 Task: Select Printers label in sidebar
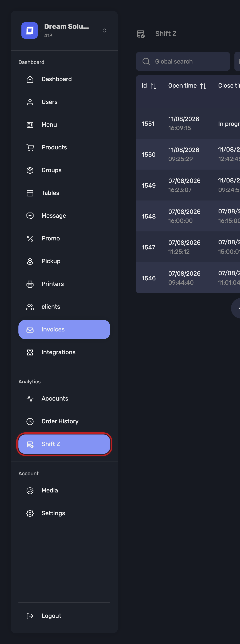pyautogui.click(x=53, y=284)
